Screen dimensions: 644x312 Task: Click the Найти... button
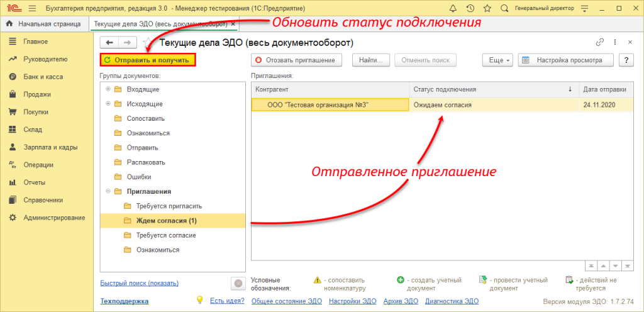371,60
